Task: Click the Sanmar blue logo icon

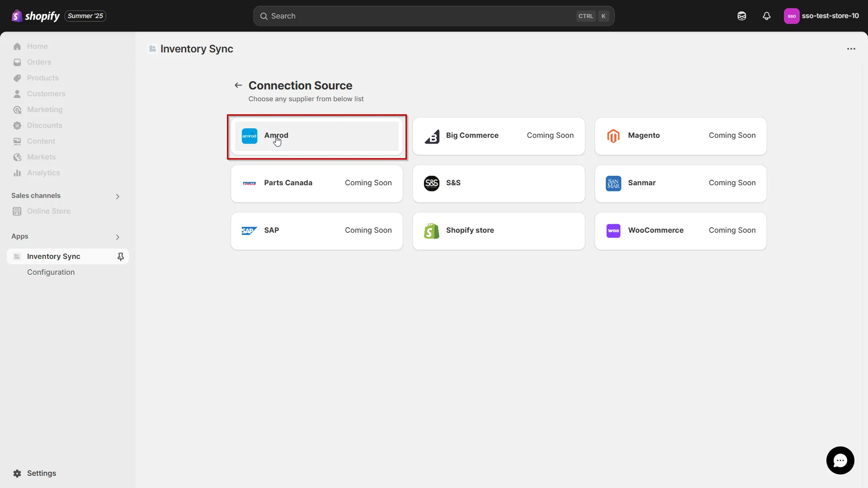Action: (613, 183)
